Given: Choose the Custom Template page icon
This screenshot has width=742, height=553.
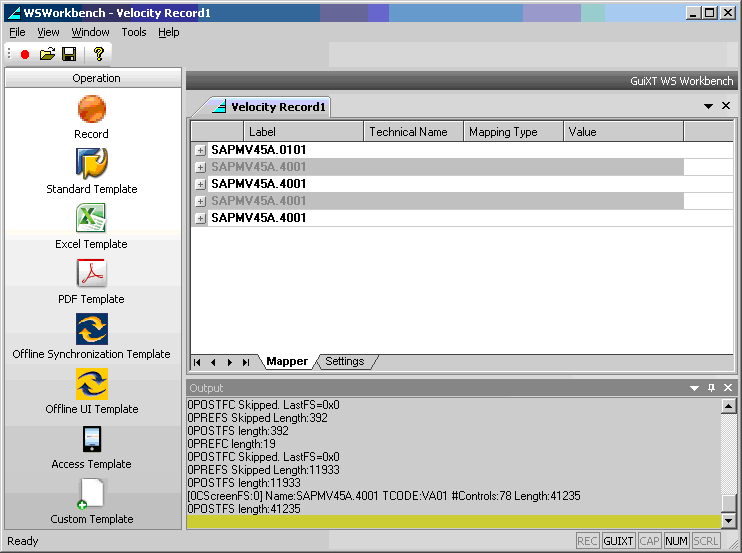Looking at the screenshot, I should click(x=91, y=494).
